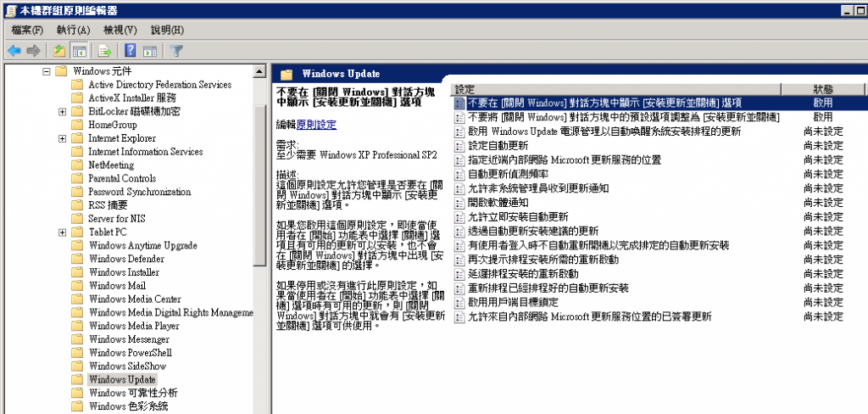This screenshot has height=414, width=868.
Task: Open the 檢視(V) menu
Action: (120, 31)
